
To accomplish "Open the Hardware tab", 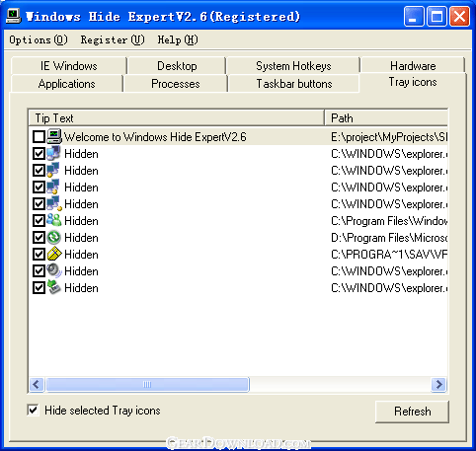I will tap(413, 66).
